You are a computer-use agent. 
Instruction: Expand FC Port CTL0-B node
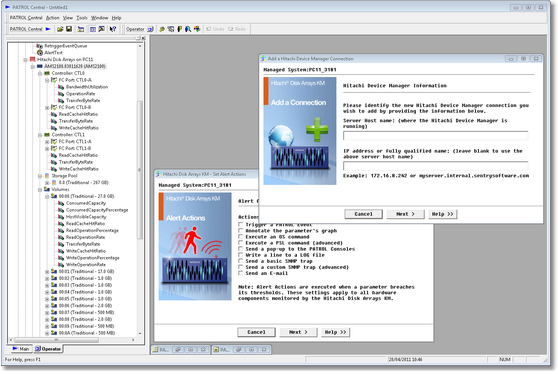pyautogui.click(x=47, y=107)
